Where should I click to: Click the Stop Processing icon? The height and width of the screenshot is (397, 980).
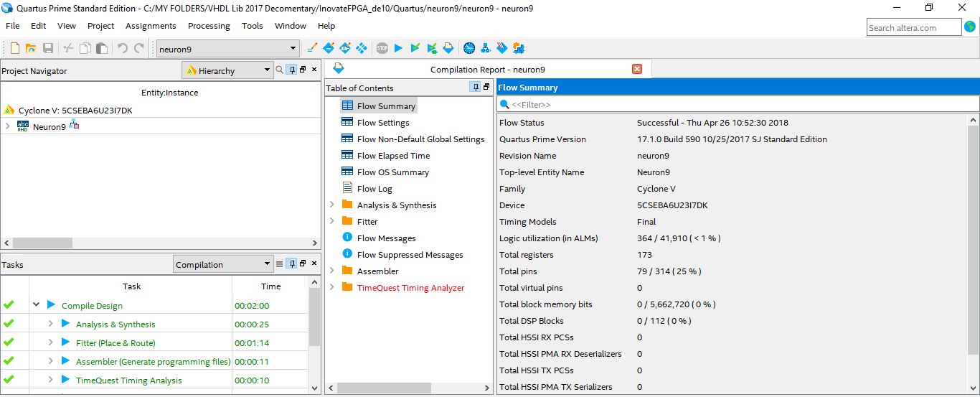[382, 48]
